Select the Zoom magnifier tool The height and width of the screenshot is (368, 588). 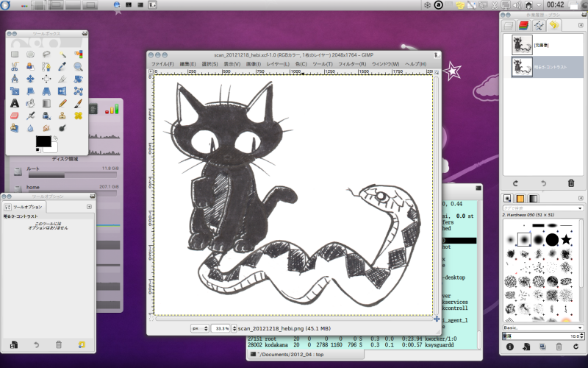click(78, 67)
